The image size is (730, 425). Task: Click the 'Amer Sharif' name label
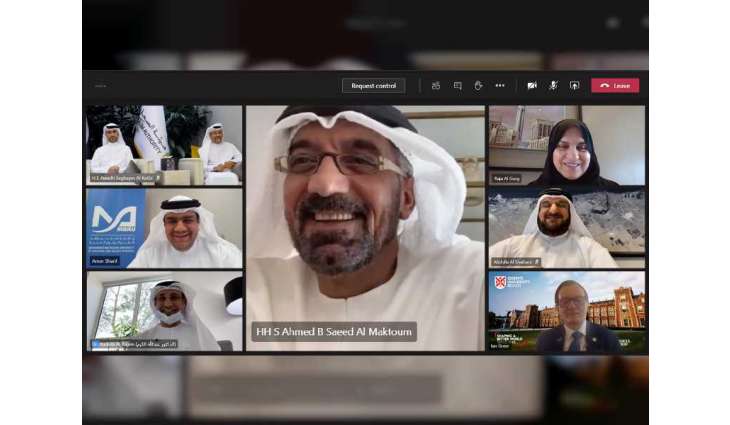(105, 261)
